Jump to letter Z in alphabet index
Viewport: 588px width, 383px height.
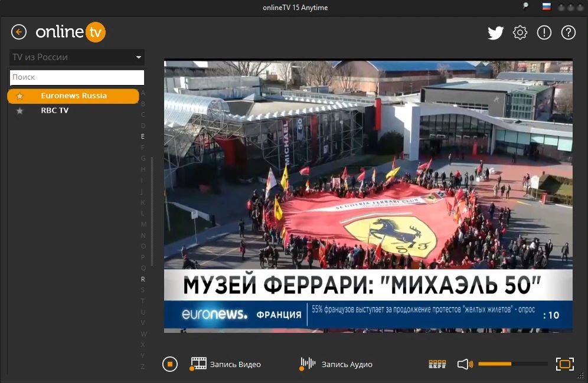coord(143,366)
